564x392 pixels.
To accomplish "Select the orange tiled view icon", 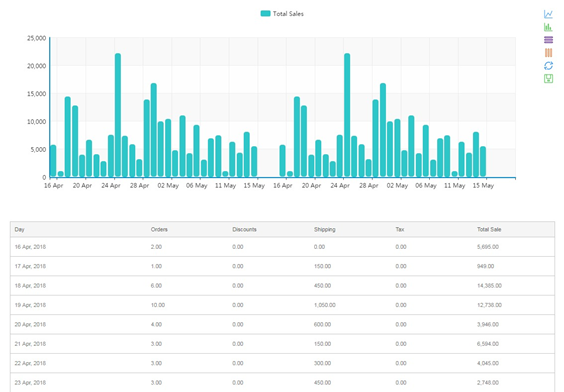I will click(548, 53).
